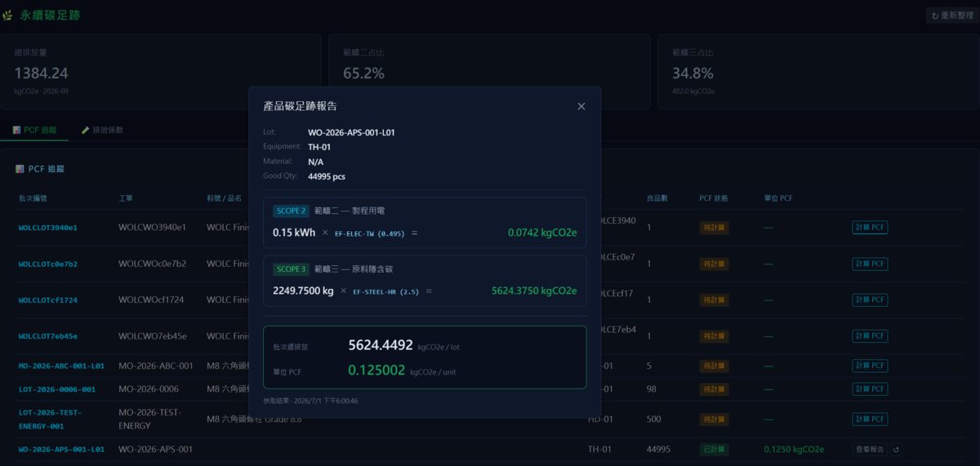Close the 產品碳足跡報告 dialog
The width and height of the screenshot is (980, 466).
[x=581, y=106]
